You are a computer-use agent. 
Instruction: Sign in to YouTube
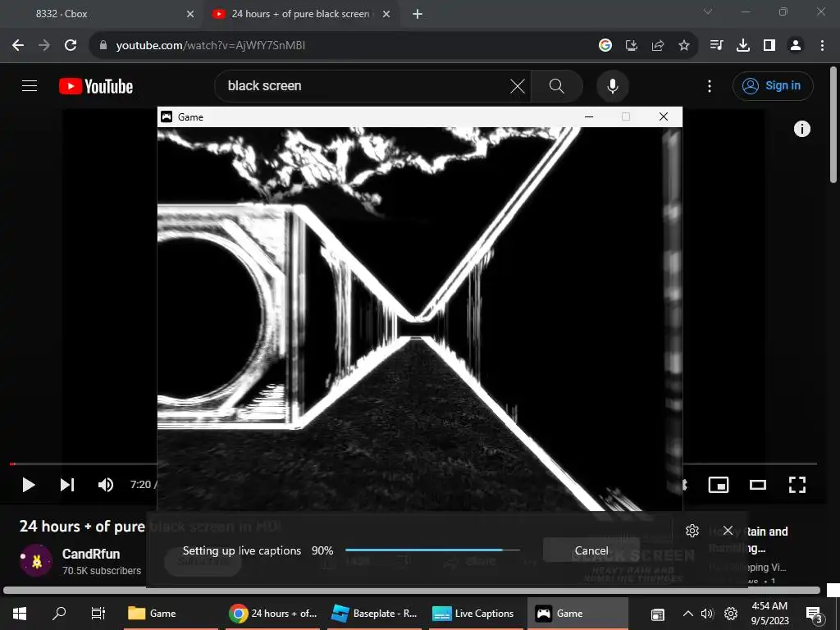tap(773, 85)
